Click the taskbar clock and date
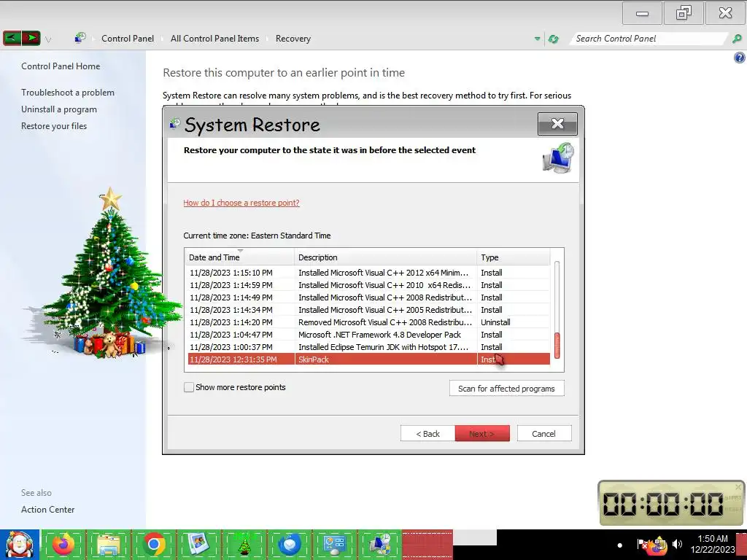 (713, 544)
